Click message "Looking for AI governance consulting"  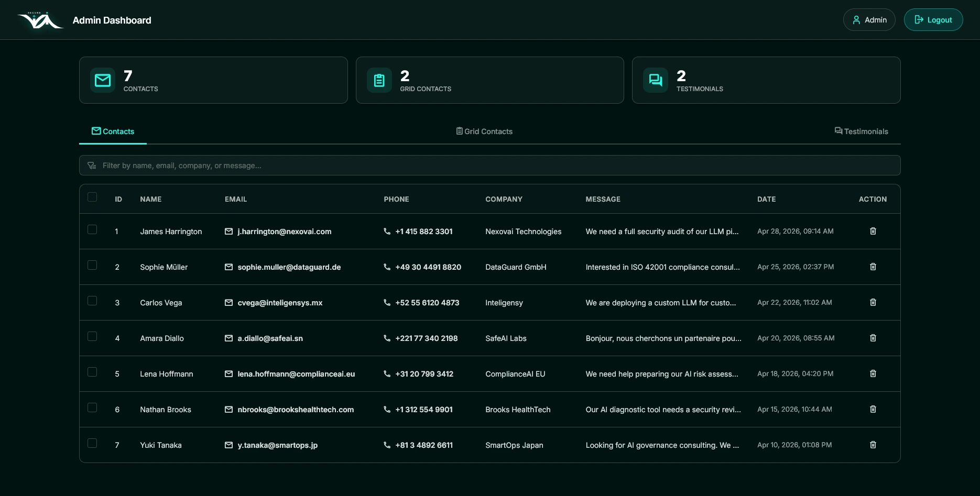[x=662, y=445]
